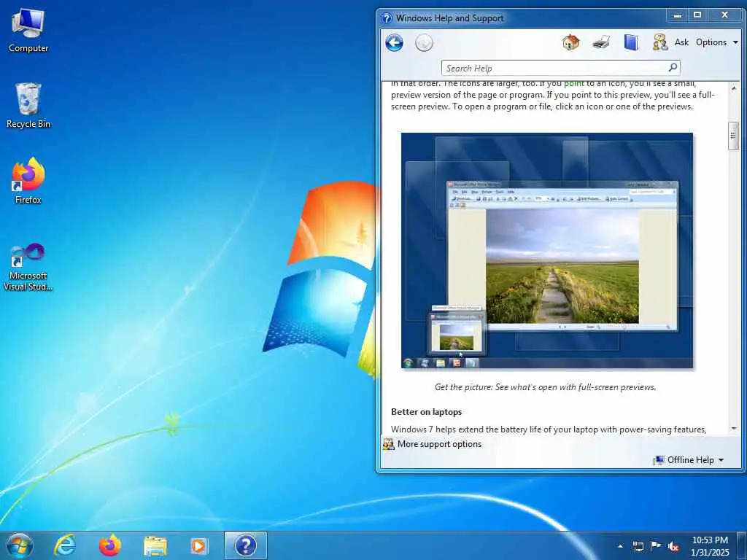Open More support options link
747x560 pixels.
click(439, 444)
